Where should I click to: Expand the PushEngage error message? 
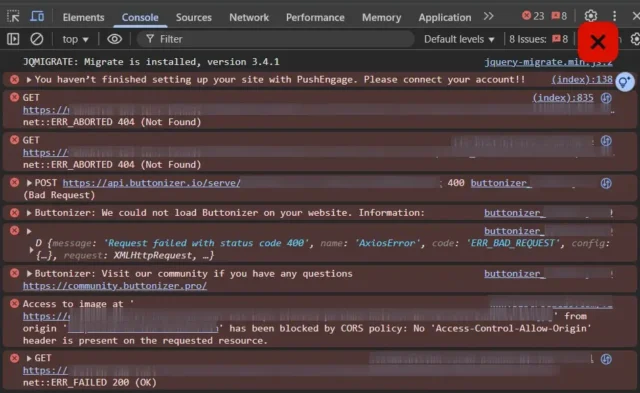coord(29,80)
